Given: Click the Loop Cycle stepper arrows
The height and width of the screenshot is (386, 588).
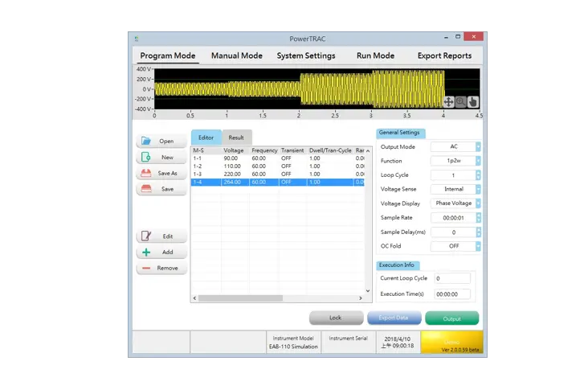Looking at the screenshot, I should tap(478, 175).
